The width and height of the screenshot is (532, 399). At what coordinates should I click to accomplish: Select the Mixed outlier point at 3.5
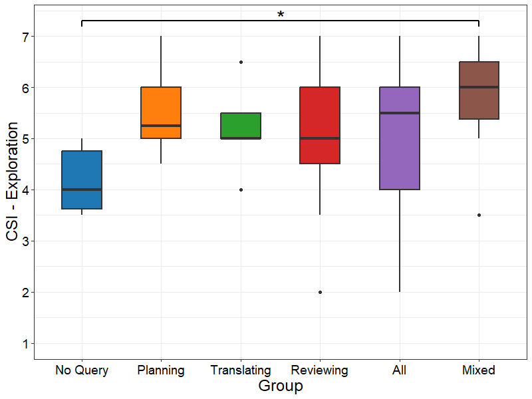pyautogui.click(x=479, y=215)
